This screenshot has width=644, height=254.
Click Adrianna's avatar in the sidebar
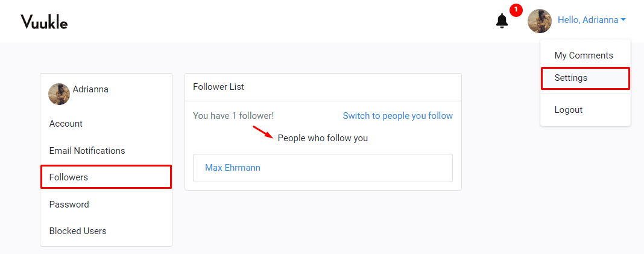59,94
